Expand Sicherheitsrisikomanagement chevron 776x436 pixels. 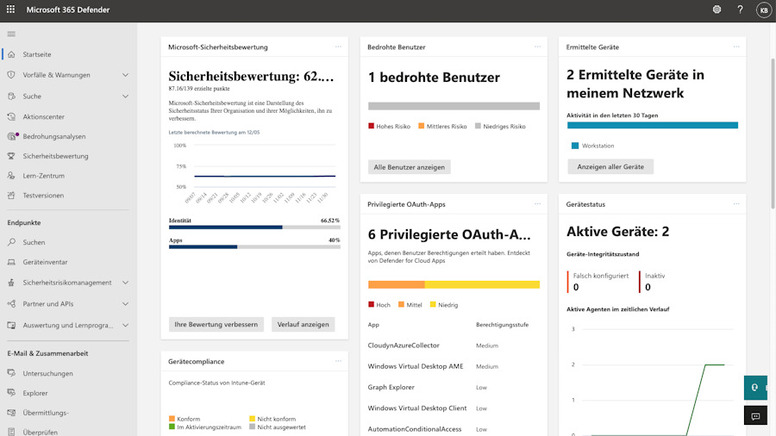pos(125,283)
